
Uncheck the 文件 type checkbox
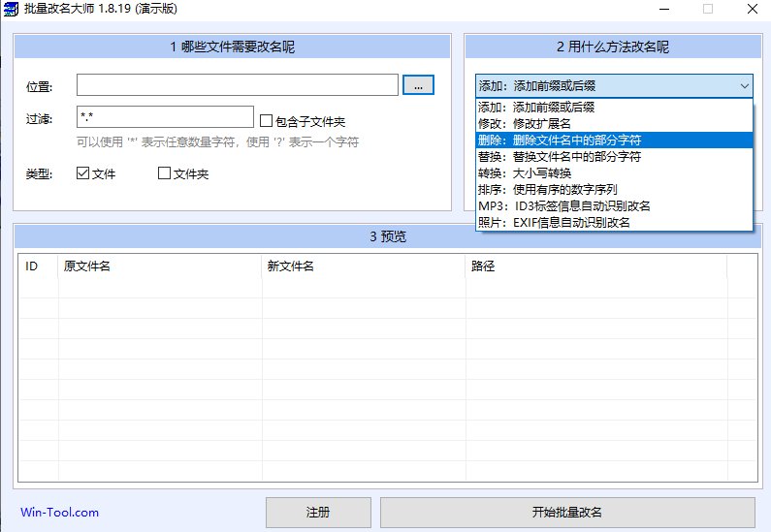click(82, 172)
